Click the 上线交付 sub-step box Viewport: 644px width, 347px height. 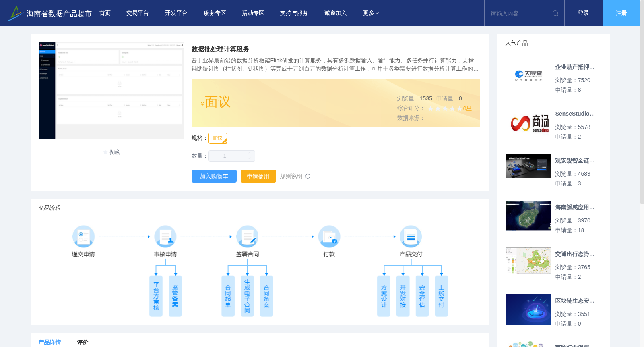tap(442, 296)
